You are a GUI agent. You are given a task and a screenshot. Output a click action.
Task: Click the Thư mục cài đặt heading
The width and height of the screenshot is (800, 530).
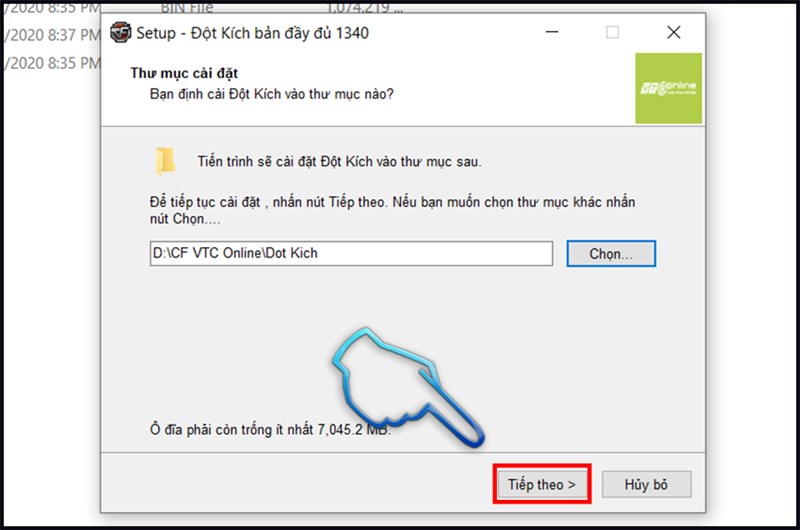point(184,73)
